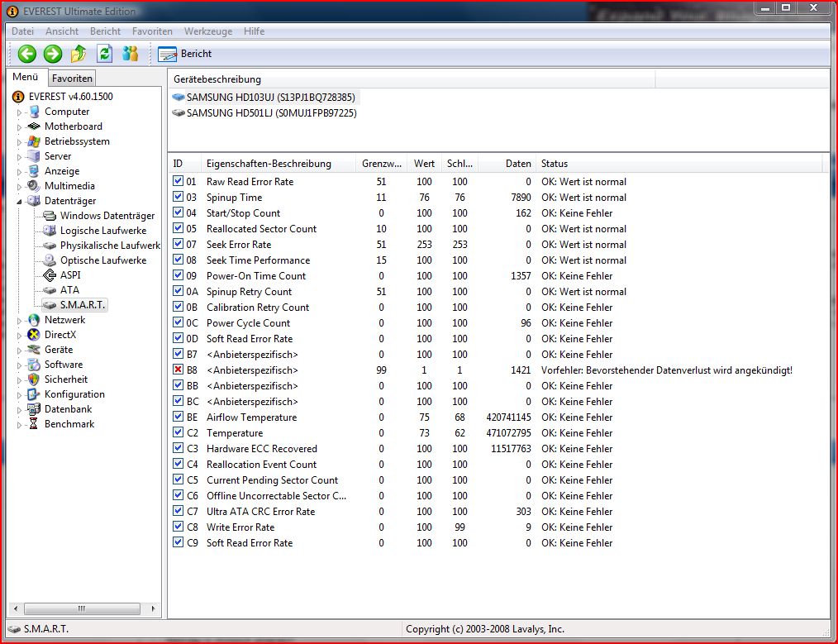This screenshot has height=644, width=838.
Task: Open the Bericht menu in menu bar
Action: 105,31
